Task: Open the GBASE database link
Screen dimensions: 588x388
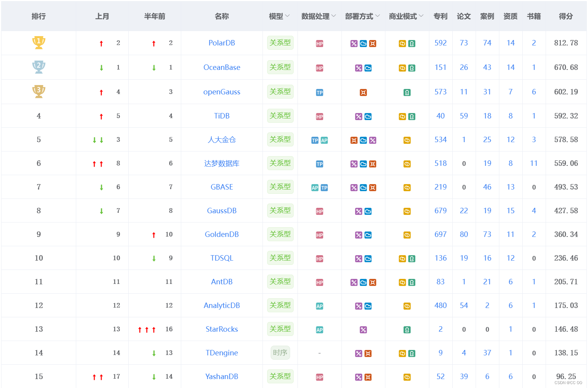Action: (x=222, y=187)
